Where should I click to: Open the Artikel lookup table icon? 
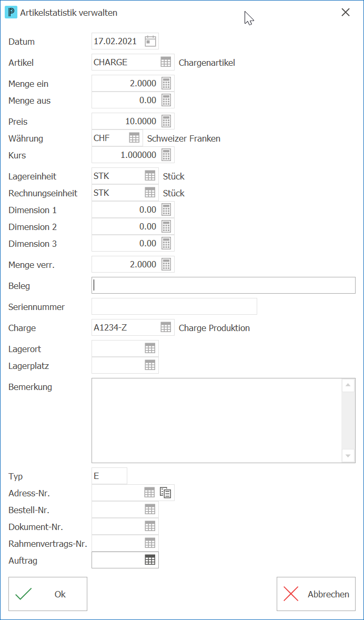pyautogui.click(x=166, y=62)
